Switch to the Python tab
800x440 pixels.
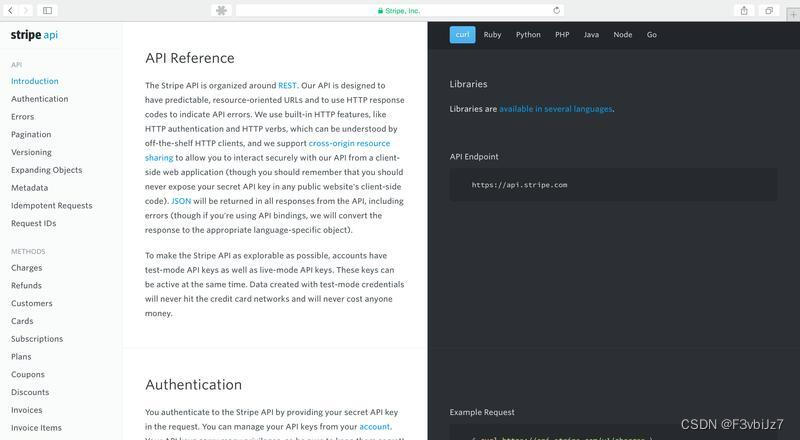(x=528, y=35)
